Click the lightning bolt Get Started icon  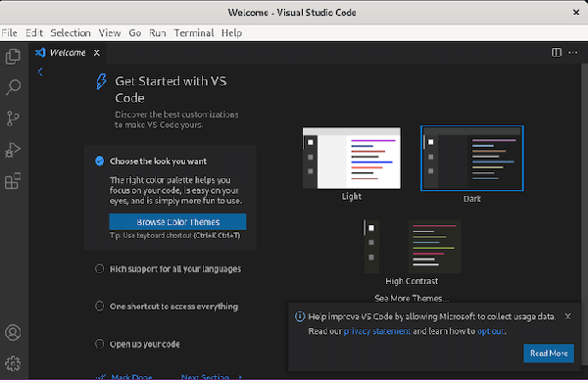(101, 81)
